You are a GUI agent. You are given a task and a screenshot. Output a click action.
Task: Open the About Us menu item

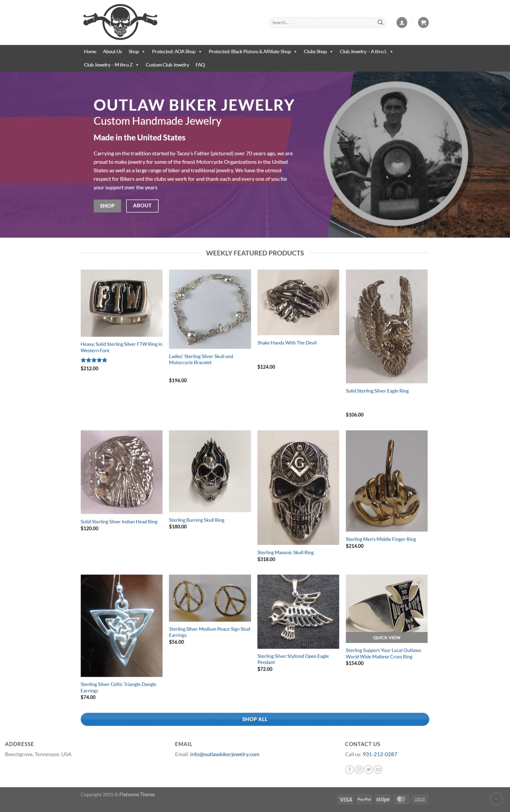(112, 52)
